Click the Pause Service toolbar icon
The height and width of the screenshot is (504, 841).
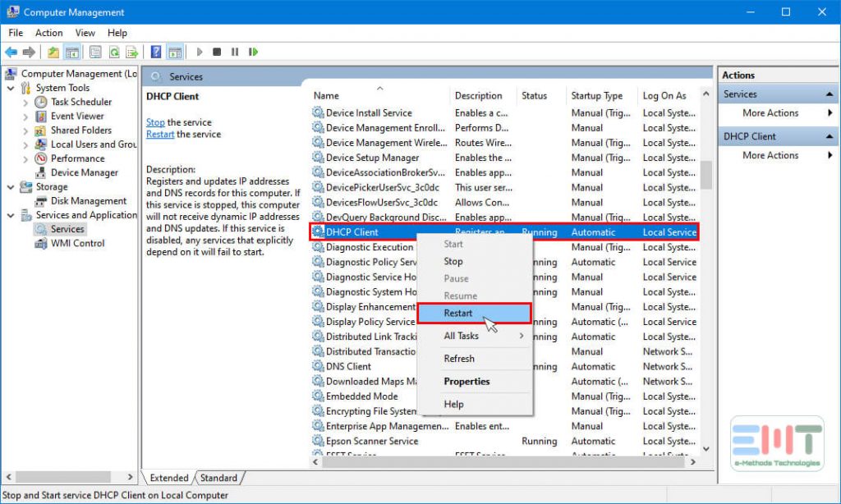coord(235,52)
